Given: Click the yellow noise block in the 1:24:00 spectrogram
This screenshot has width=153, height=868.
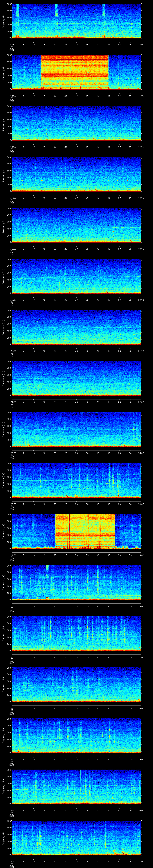Looking at the screenshot, I should pyautogui.click(x=85, y=531).
